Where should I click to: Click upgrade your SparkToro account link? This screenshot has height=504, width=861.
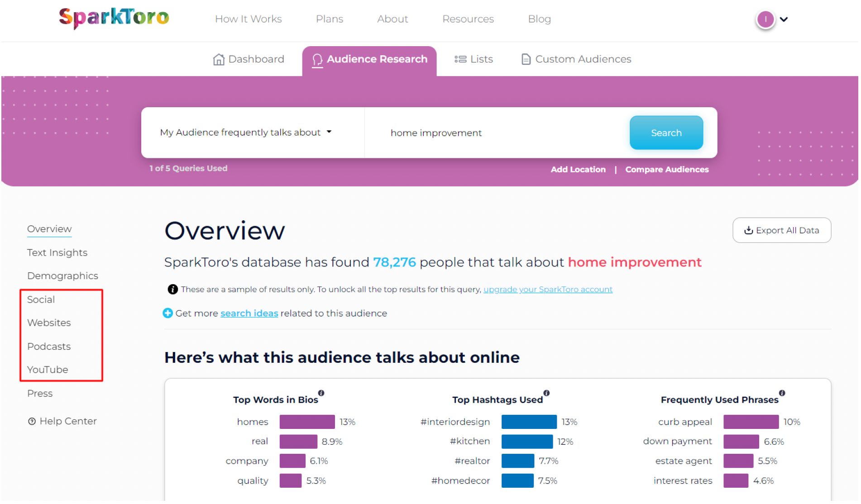(x=548, y=290)
